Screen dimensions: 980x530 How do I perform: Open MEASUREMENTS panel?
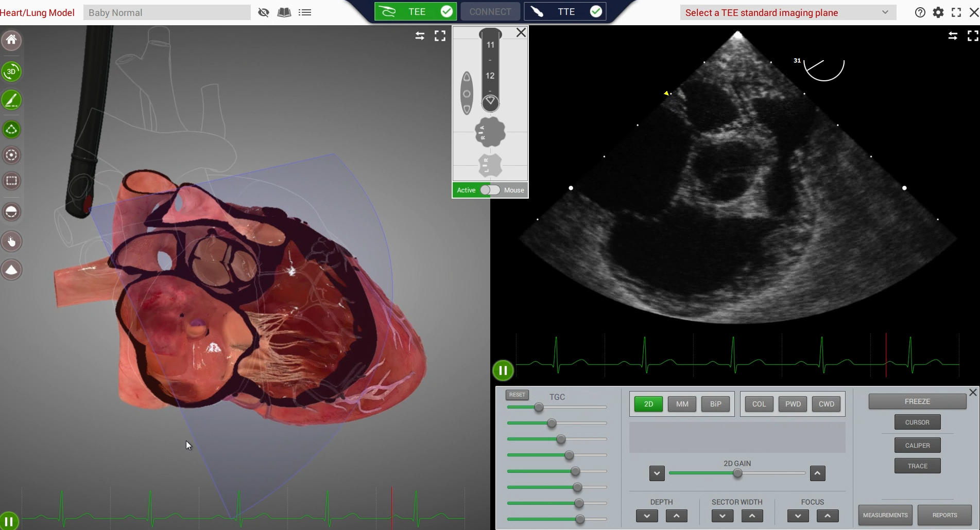tap(885, 515)
